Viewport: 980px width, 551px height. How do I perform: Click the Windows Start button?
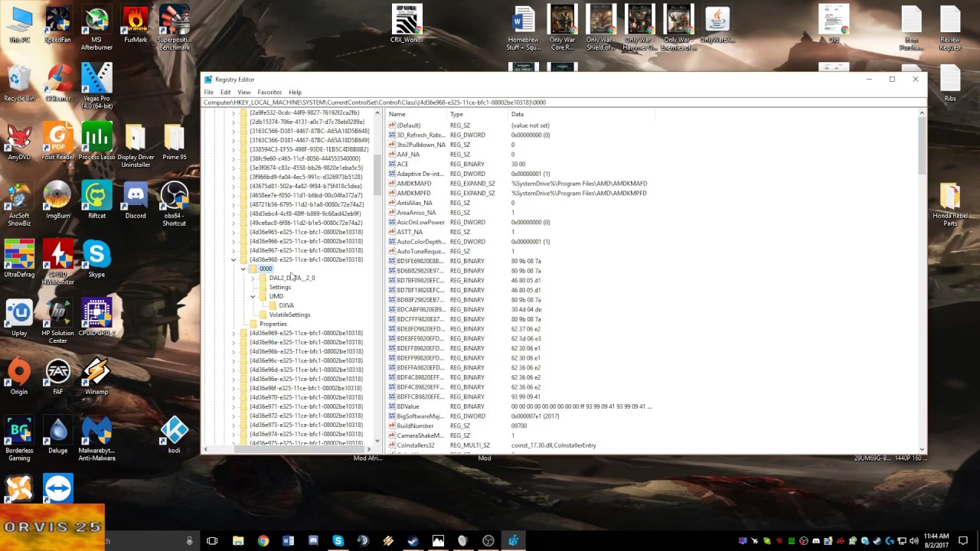tap(10, 540)
